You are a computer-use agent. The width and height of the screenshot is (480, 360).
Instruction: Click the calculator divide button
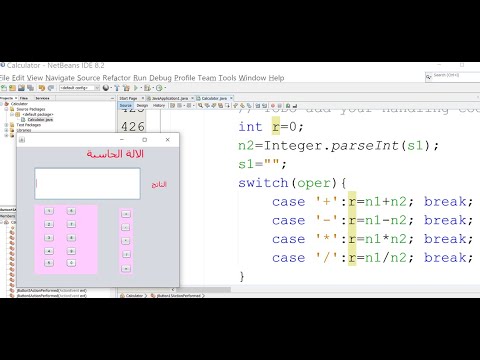[x=126, y=254]
